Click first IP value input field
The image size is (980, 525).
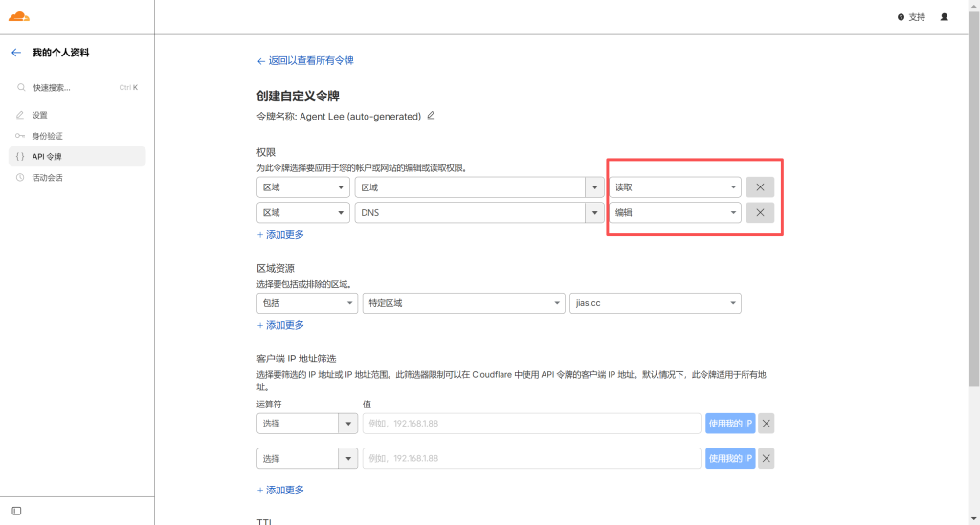click(531, 424)
